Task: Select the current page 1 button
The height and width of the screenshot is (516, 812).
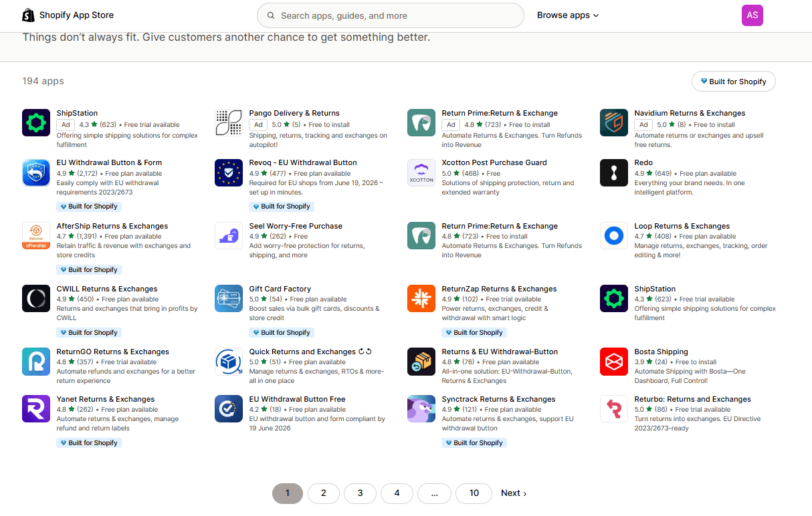Action: 288,493
